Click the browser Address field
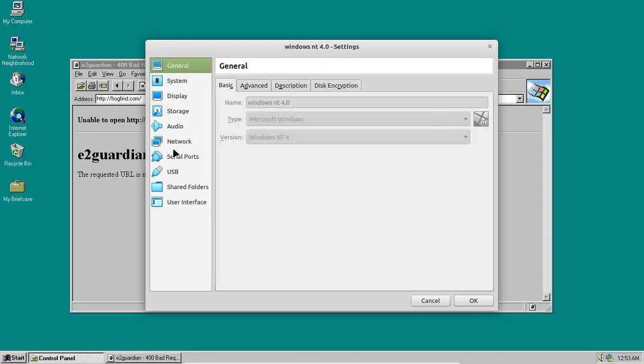The width and height of the screenshot is (644, 364). [120, 99]
